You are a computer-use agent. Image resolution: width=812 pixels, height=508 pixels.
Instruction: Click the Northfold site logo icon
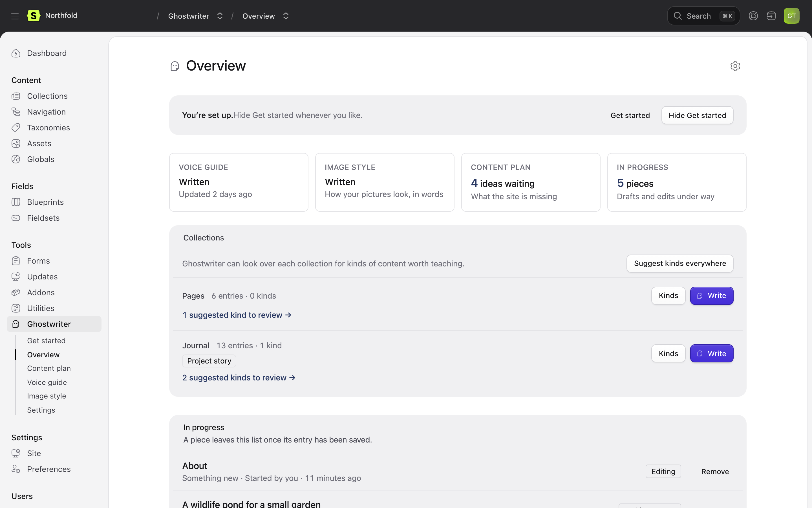34,16
